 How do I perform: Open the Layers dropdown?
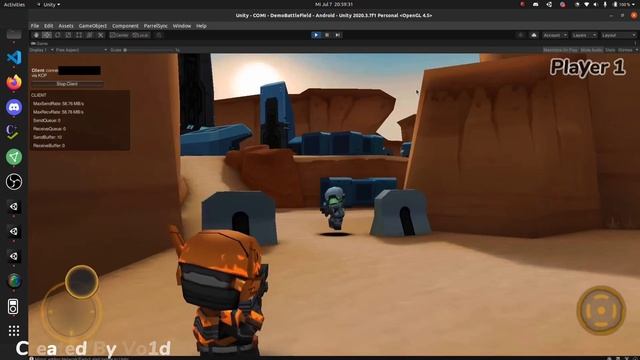point(584,35)
